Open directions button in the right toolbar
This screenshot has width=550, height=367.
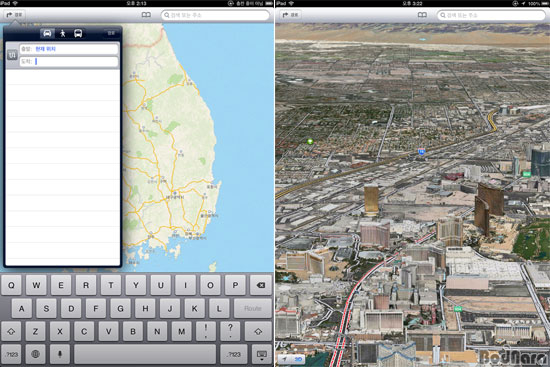290,15
